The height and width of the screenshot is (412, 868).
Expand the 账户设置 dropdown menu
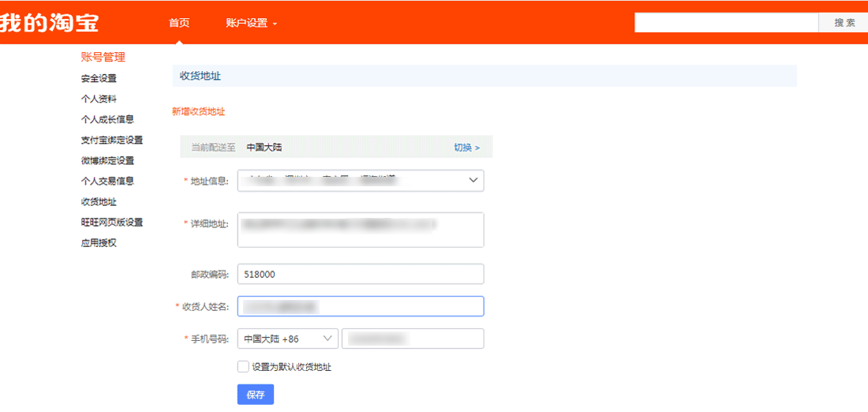tap(251, 23)
